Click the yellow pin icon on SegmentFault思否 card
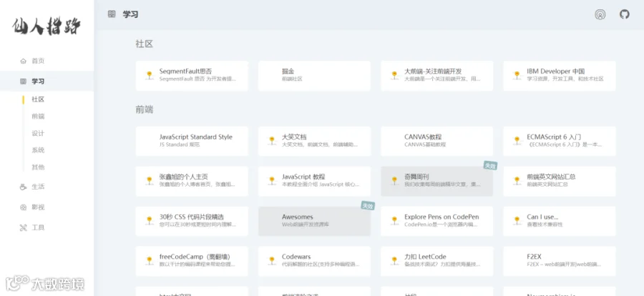Viewport: 644px width, 296px height. (x=149, y=76)
